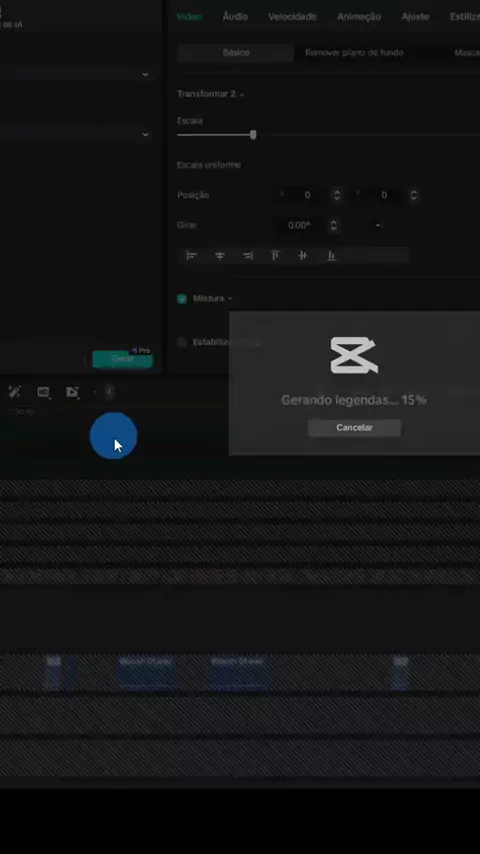Click the Posição X value field
The height and width of the screenshot is (854, 480).
pyautogui.click(x=307, y=195)
